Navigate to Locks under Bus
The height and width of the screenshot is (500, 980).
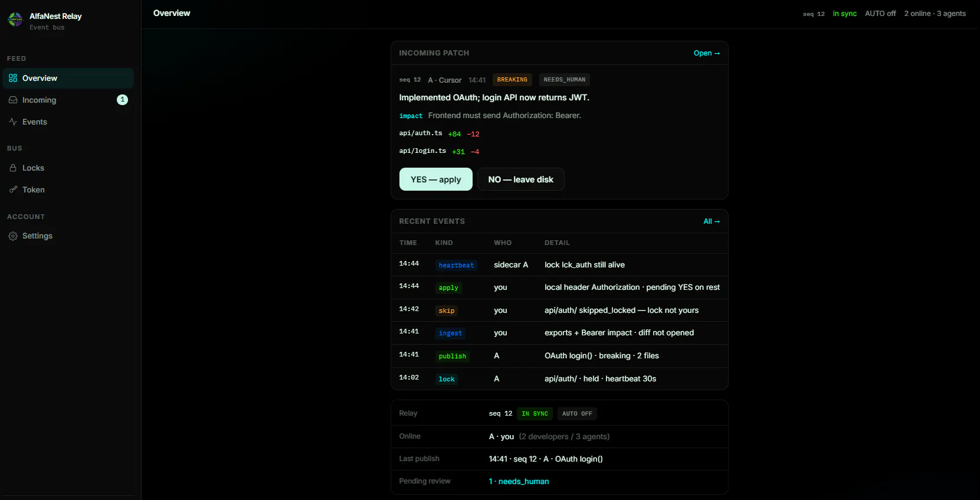pos(68,168)
